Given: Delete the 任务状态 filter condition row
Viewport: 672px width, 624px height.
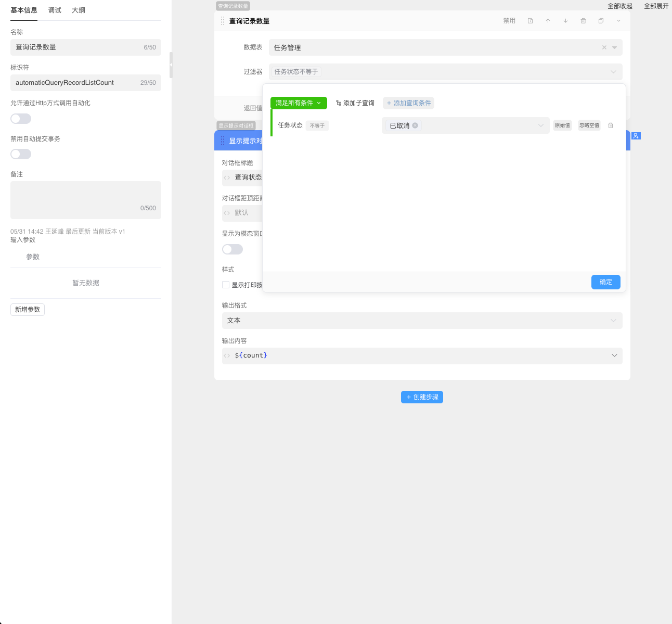Looking at the screenshot, I should tap(611, 125).
